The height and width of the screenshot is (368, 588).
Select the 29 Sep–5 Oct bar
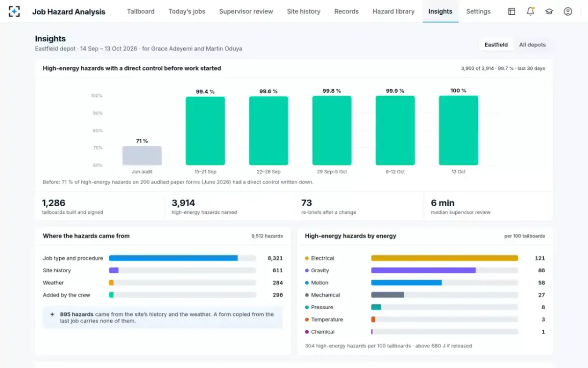(x=332, y=131)
